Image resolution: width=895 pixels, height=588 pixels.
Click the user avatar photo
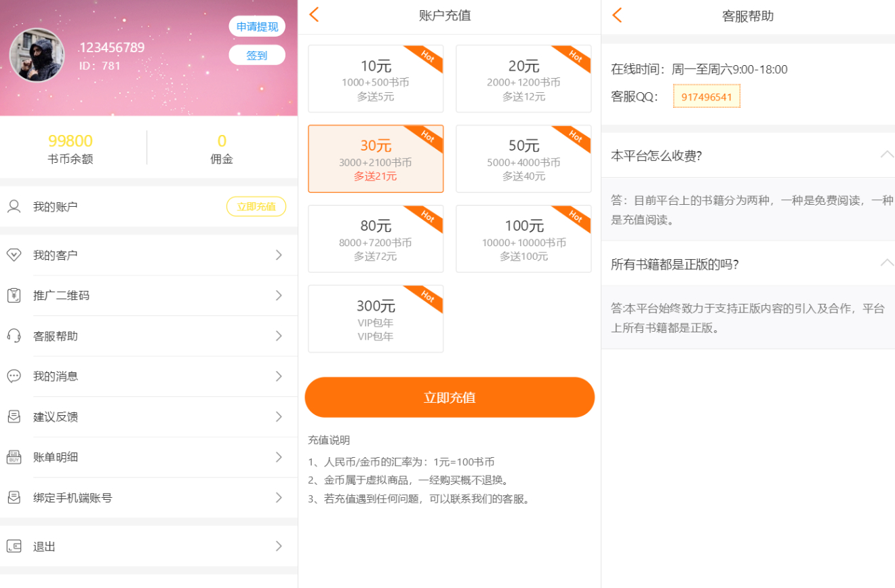pyautogui.click(x=37, y=56)
